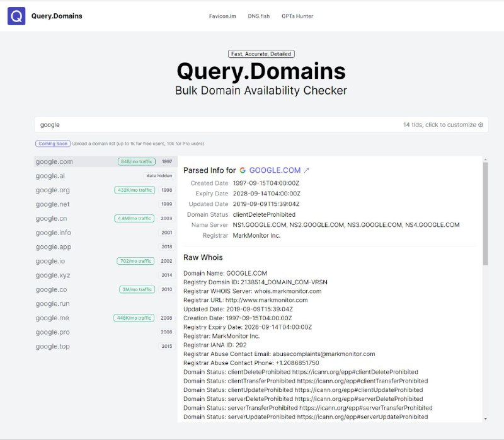
Task: Select the google.pro row
Action: coord(106,332)
